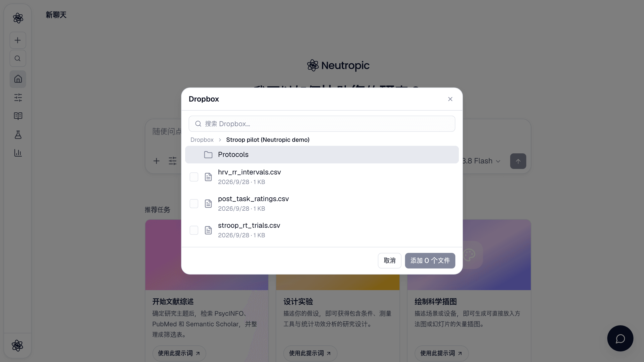Click the post_task_ratings.csv file name
The width and height of the screenshot is (644, 362).
click(253, 199)
